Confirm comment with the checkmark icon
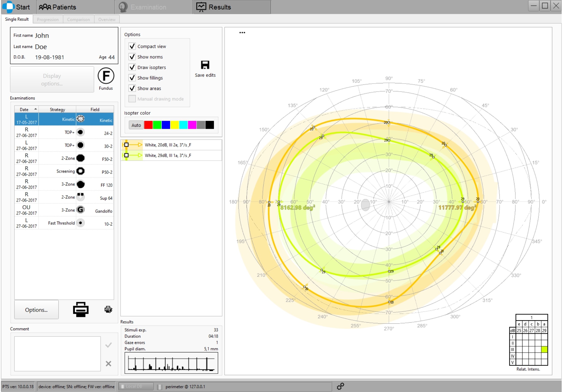 pos(108,345)
